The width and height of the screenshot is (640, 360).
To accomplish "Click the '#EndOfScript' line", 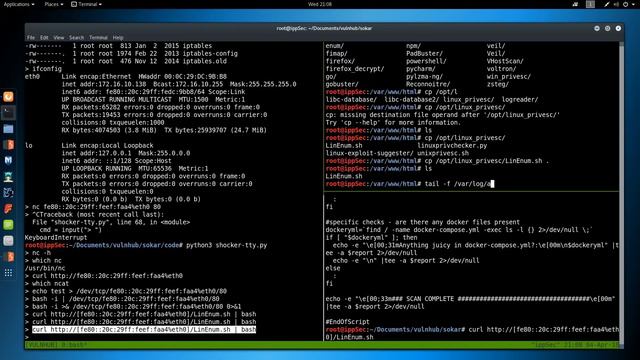I will tap(347, 322).
